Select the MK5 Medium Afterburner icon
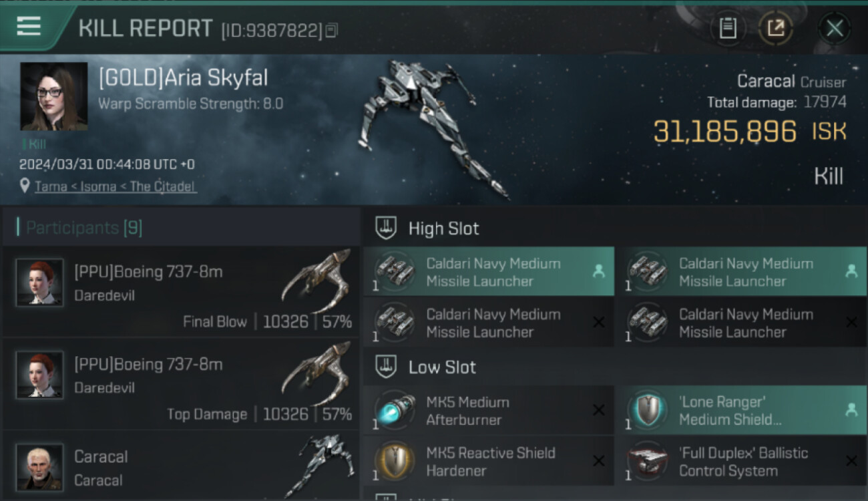This screenshot has height=501, width=868. pos(394,411)
